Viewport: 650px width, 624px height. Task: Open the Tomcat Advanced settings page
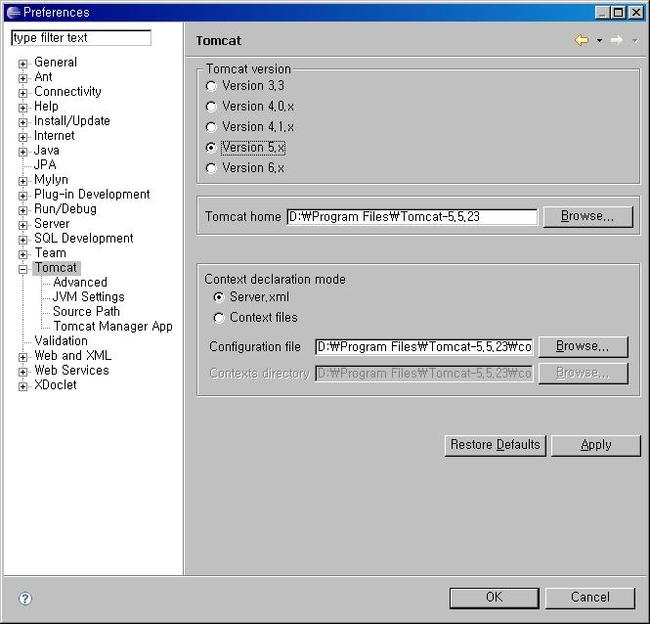pos(80,282)
